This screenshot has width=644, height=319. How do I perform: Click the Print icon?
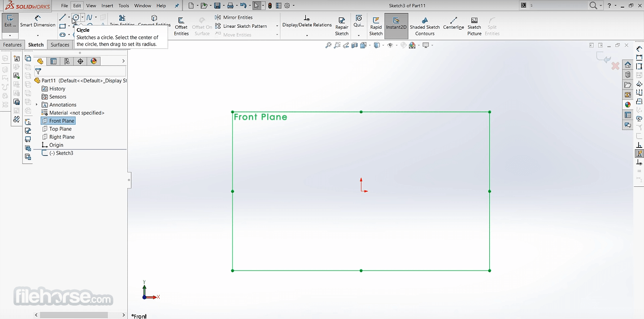pos(230,6)
